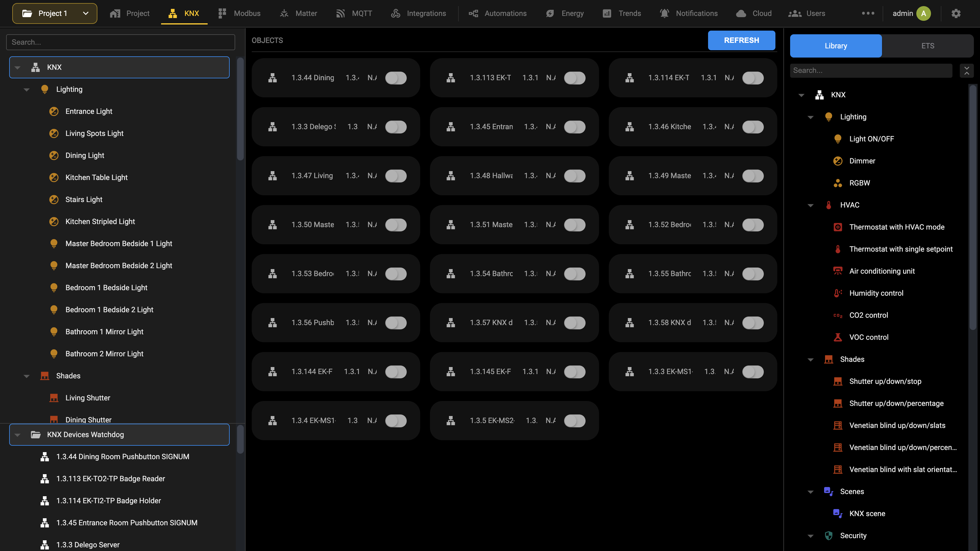Toggle the 1.3.58 KNX device switch

pyautogui.click(x=753, y=323)
